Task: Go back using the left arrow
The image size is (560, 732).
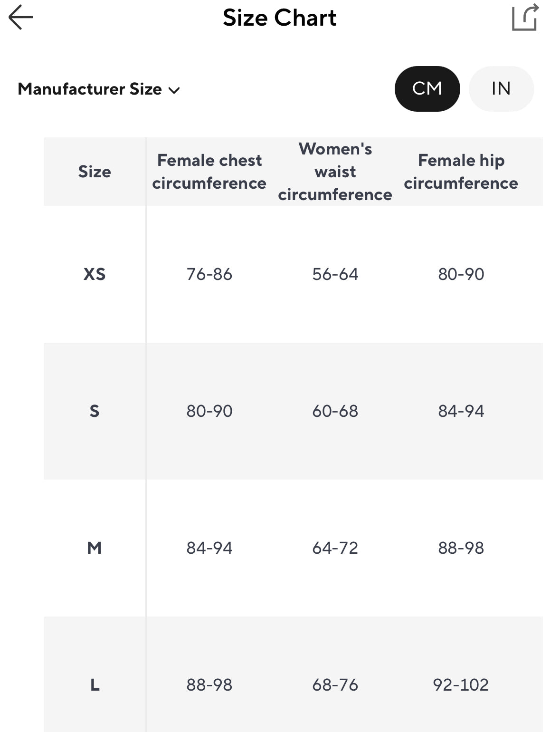Action: [21, 18]
